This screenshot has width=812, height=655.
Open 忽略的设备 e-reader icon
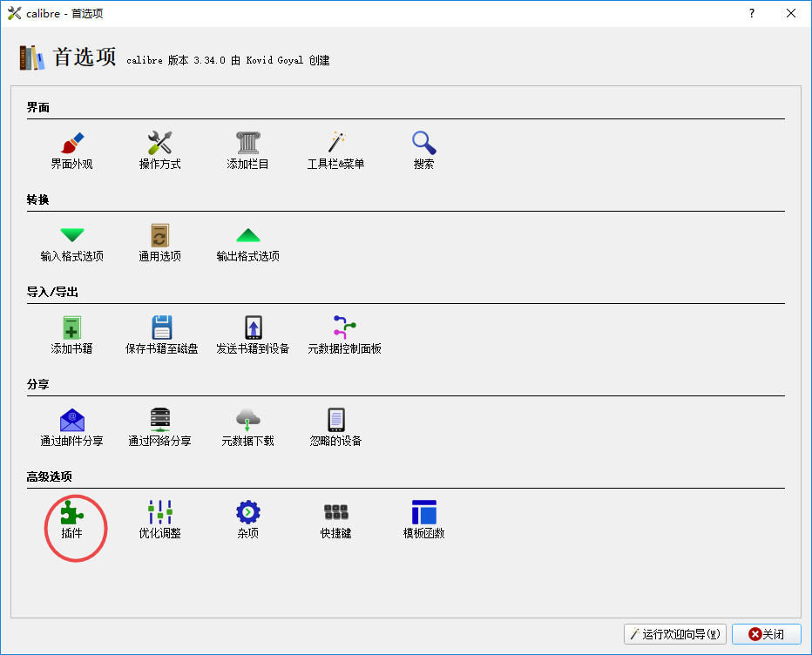336,420
